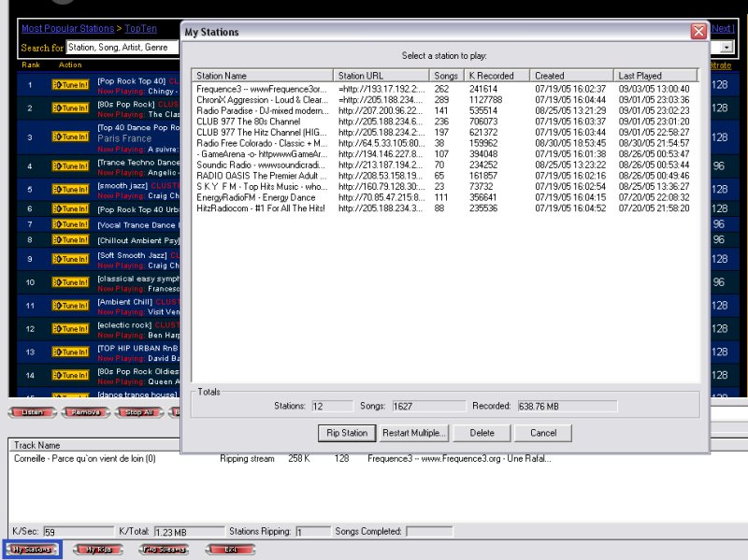Open My Rips from bottom bar

[99, 550]
